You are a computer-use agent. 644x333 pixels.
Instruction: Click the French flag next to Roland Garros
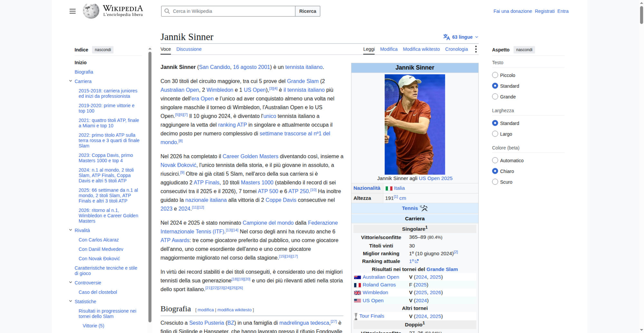pos(357,285)
